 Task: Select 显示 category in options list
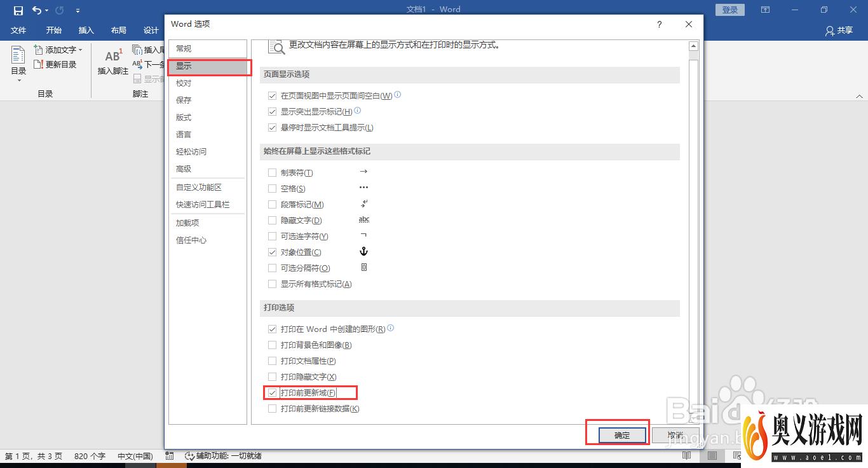pyautogui.click(x=207, y=66)
